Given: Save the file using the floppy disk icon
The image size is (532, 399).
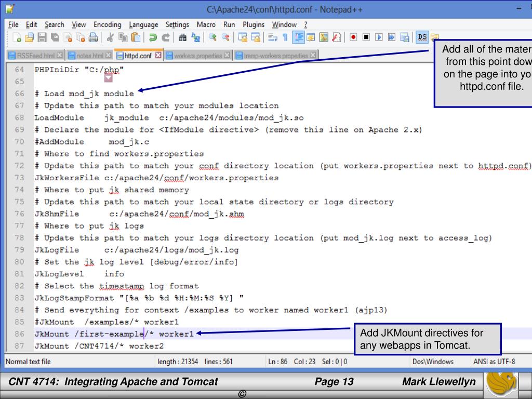Looking at the screenshot, I should (x=42, y=37).
